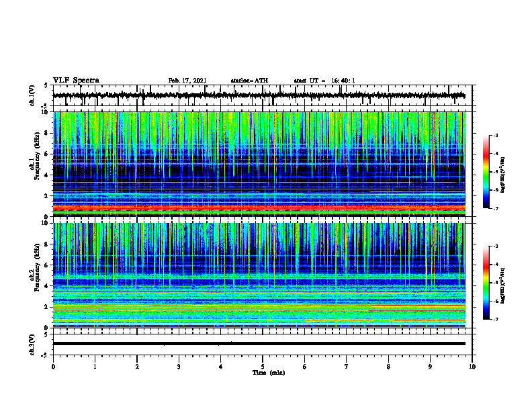The image size is (532, 411).
Task: Click the upper color scale '-7' label
Action: [495, 209]
